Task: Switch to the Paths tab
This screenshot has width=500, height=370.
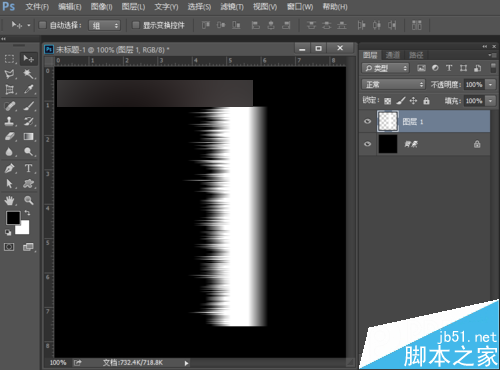Action: coord(416,55)
